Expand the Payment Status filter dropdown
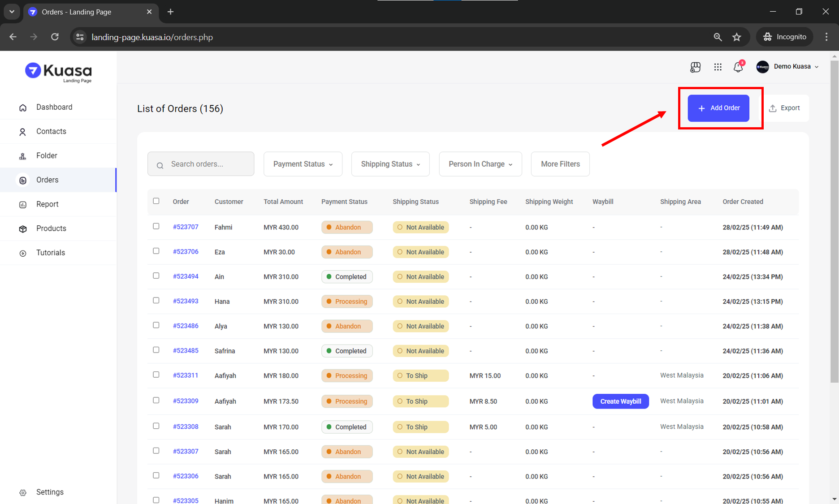This screenshot has width=839, height=504. [x=303, y=164]
